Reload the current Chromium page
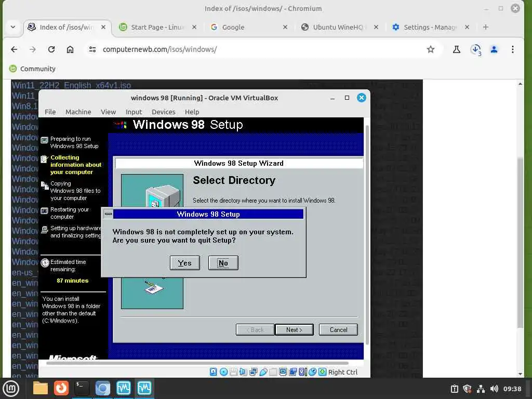The width and height of the screenshot is (532, 399). click(51, 49)
